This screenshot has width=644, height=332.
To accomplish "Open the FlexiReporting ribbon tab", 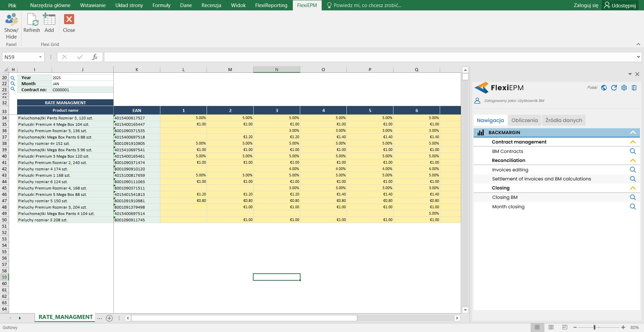I will (x=271, y=5).
